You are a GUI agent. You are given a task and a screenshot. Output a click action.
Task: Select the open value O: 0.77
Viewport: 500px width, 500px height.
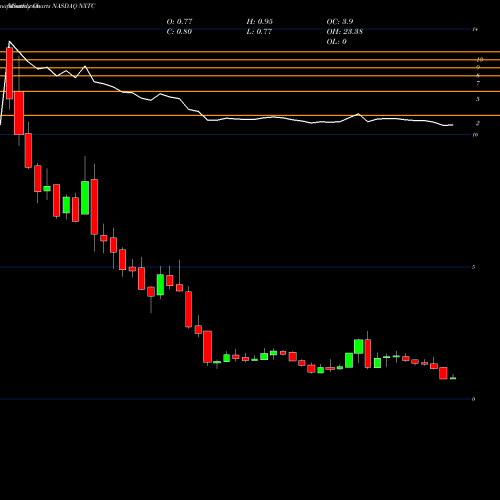pyautogui.click(x=179, y=21)
